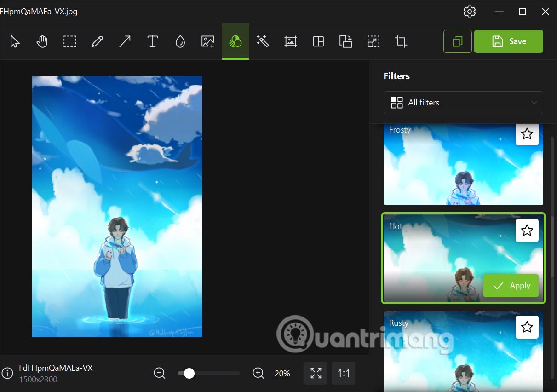
Task: Open the magic wand effects tool
Action: tap(263, 42)
